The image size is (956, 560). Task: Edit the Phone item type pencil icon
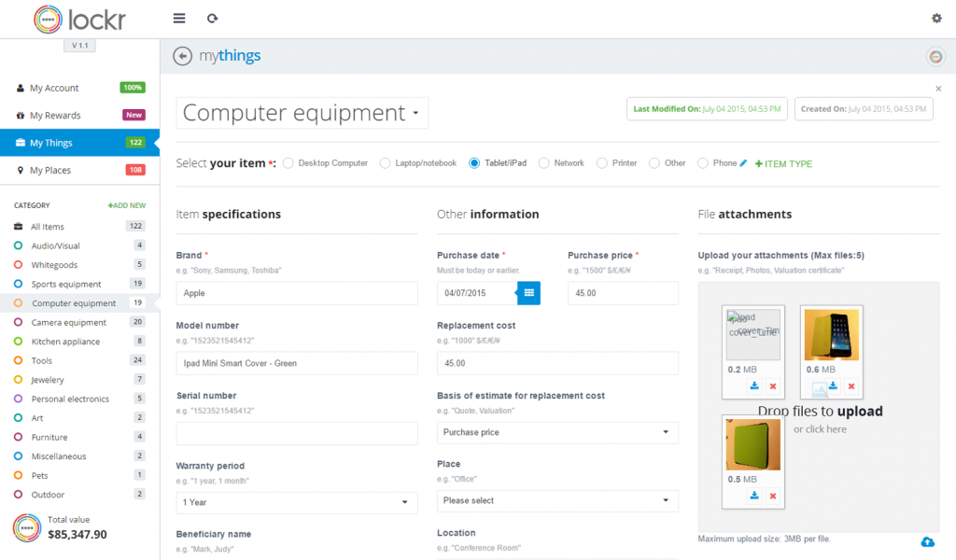(x=743, y=163)
